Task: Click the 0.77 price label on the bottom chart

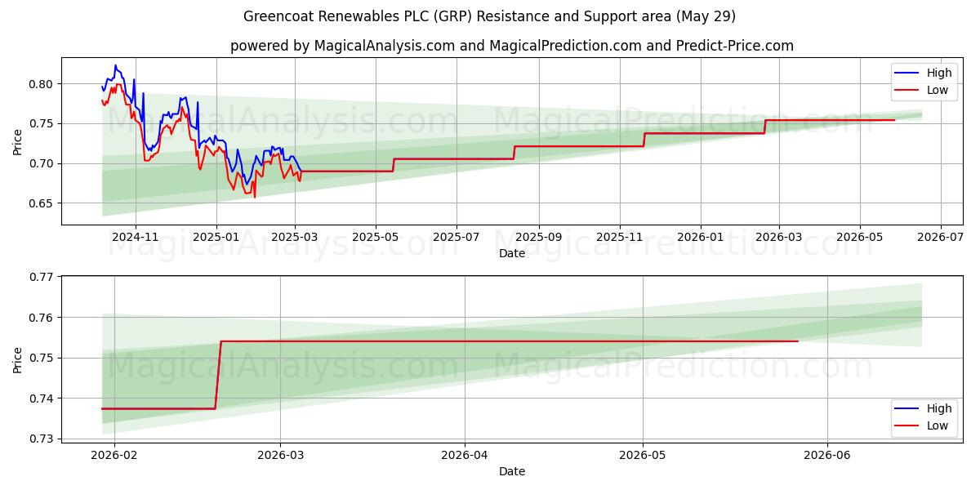Action: tap(42, 277)
